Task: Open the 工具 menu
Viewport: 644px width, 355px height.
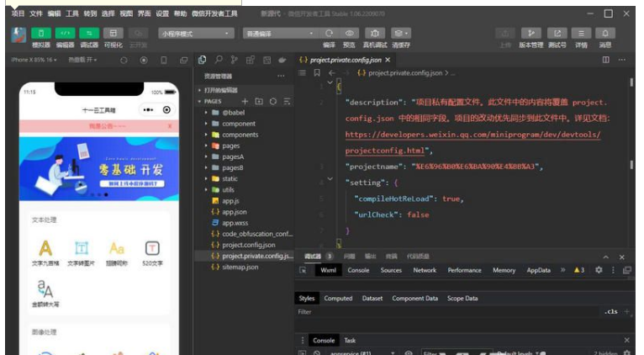Action: pos(72,14)
